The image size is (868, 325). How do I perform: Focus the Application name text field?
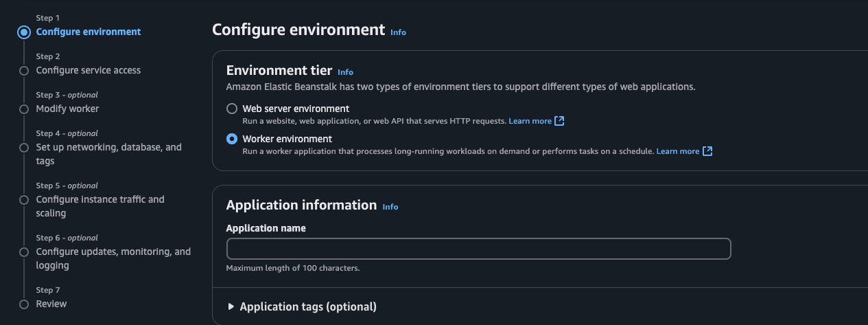478,249
